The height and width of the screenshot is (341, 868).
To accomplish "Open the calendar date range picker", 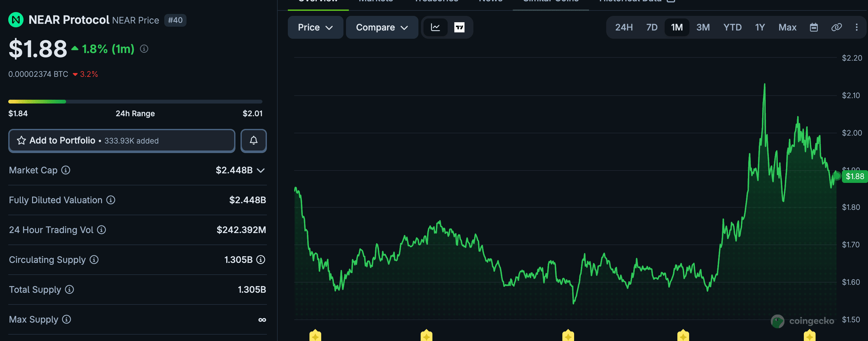I will click(x=814, y=27).
